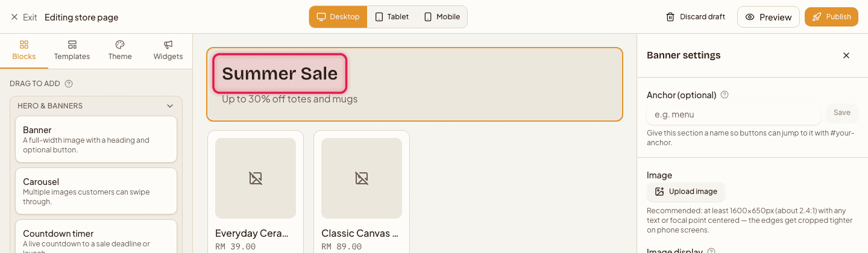Select the Banner block card
The width and height of the screenshot is (868, 253).
[x=96, y=139]
